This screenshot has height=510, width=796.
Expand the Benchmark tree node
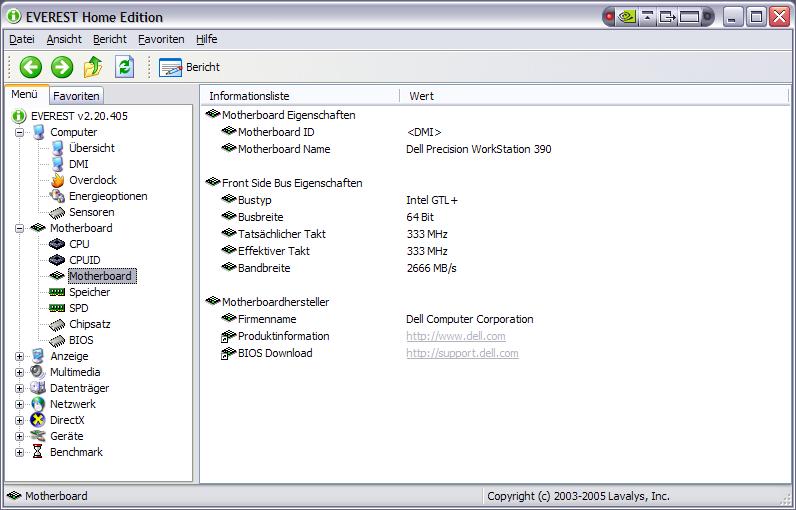[19, 452]
